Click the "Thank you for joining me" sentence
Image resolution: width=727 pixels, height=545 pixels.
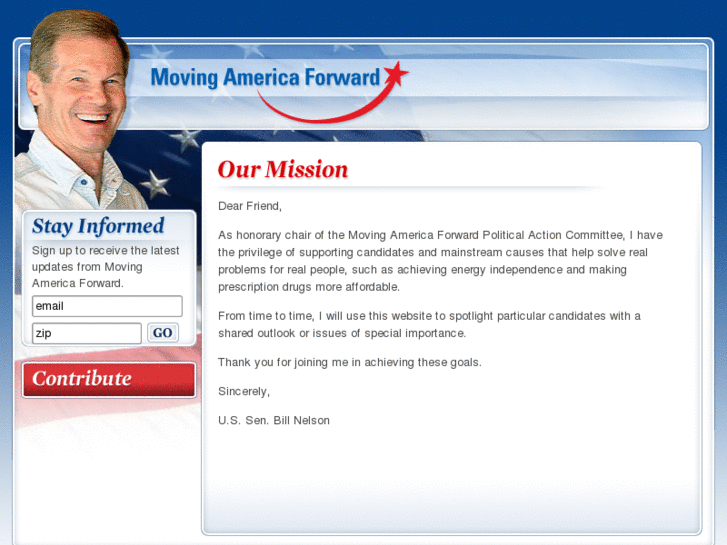point(350,362)
